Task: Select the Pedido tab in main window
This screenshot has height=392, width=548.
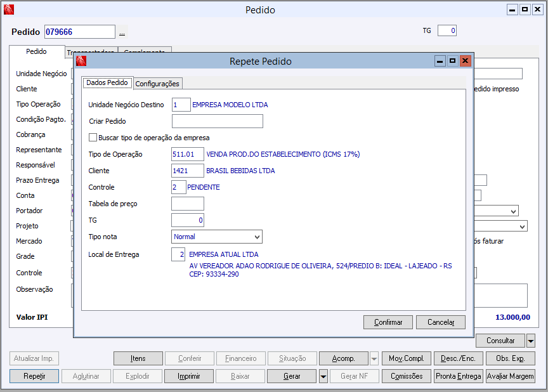Action: click(x=36, y=52)
